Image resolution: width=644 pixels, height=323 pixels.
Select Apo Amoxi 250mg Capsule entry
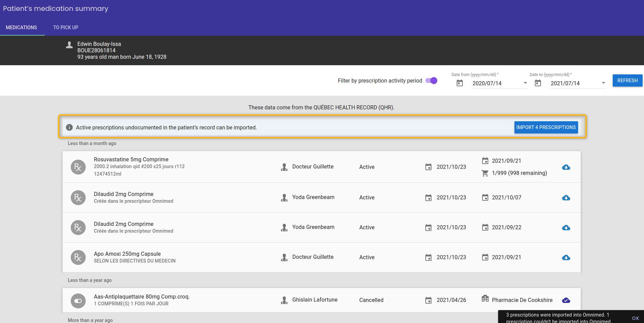pyautogui.click(x=322, y=257)
